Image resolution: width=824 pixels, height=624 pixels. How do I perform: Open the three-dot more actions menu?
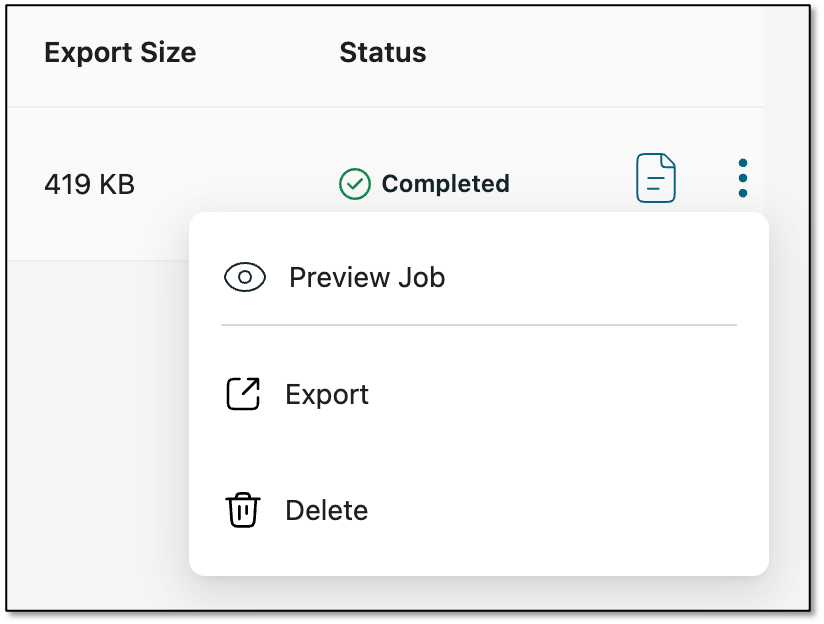[x=743, y=178]
